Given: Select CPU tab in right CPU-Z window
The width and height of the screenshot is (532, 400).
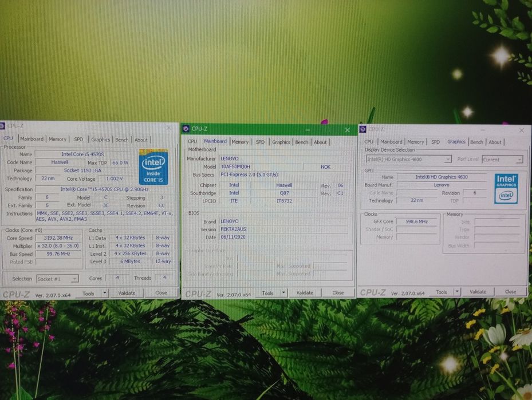Looking at the screenshot, I should tap(369, 142).
